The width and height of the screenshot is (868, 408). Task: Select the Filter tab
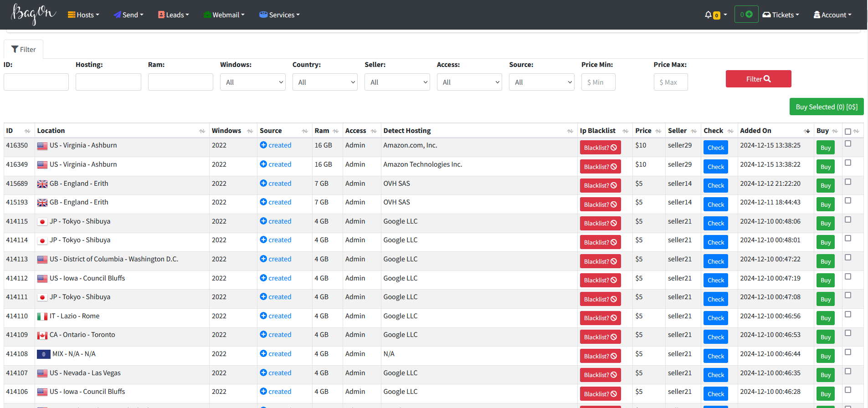[x=24, y=49]
